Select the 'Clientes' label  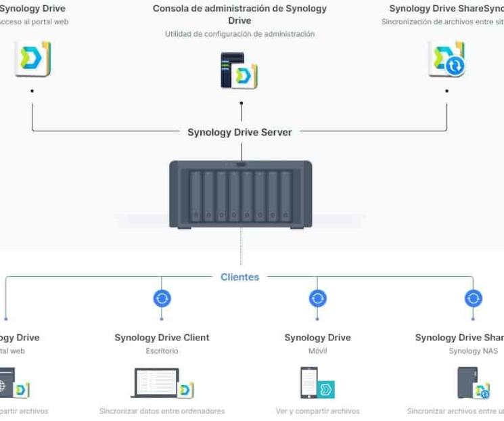pyautogui.click(x=239, y=277)
